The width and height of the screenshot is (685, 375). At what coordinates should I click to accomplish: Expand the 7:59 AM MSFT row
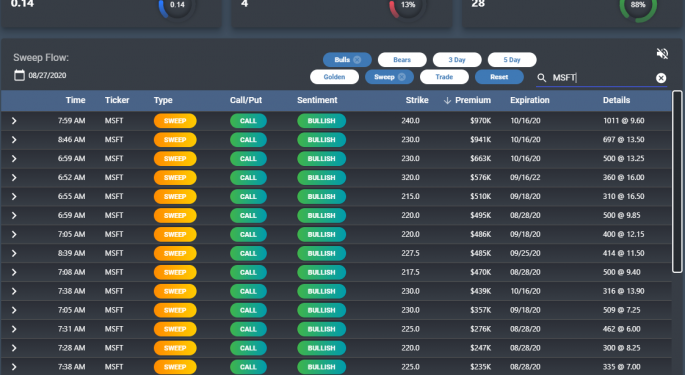click(14, 121)
